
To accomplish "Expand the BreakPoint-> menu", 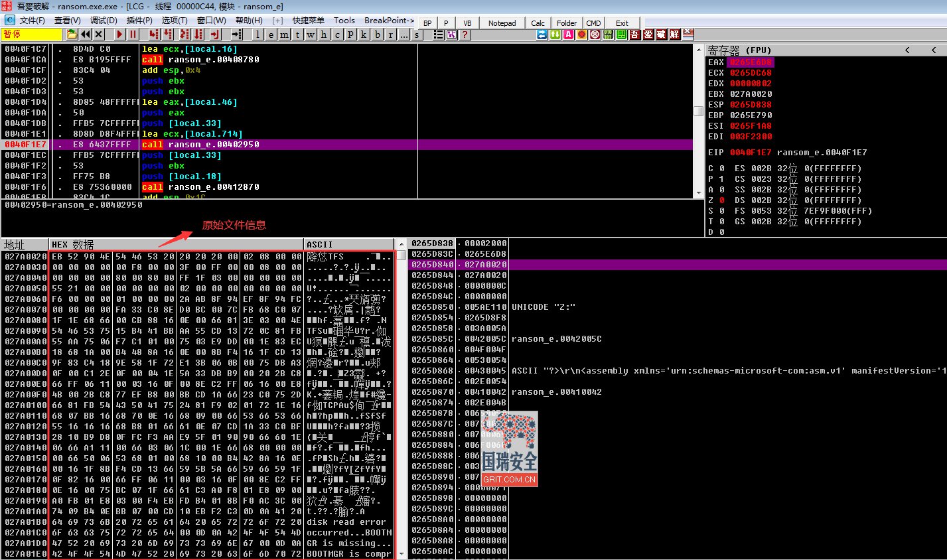I will pos(389,21).
